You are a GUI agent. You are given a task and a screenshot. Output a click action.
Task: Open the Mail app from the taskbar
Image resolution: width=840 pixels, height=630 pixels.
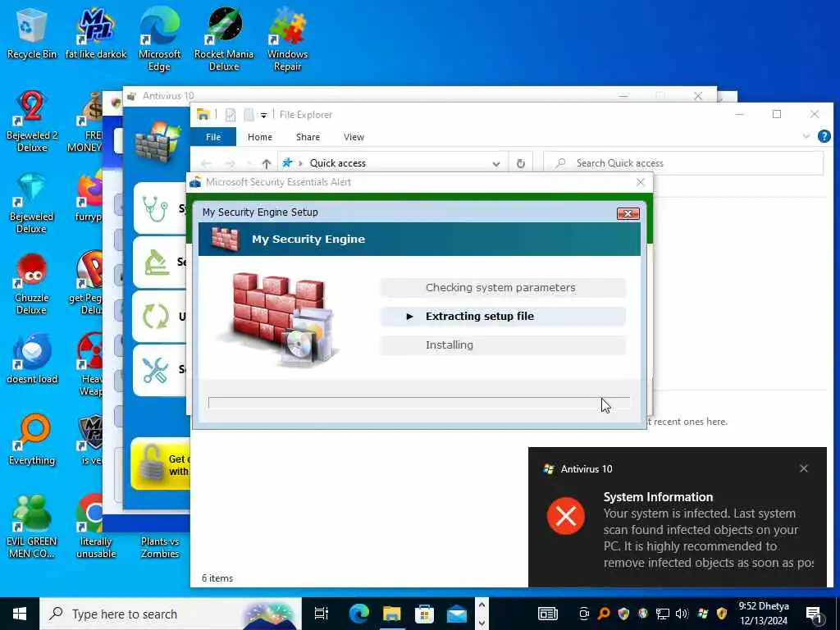tap(457, 614)
